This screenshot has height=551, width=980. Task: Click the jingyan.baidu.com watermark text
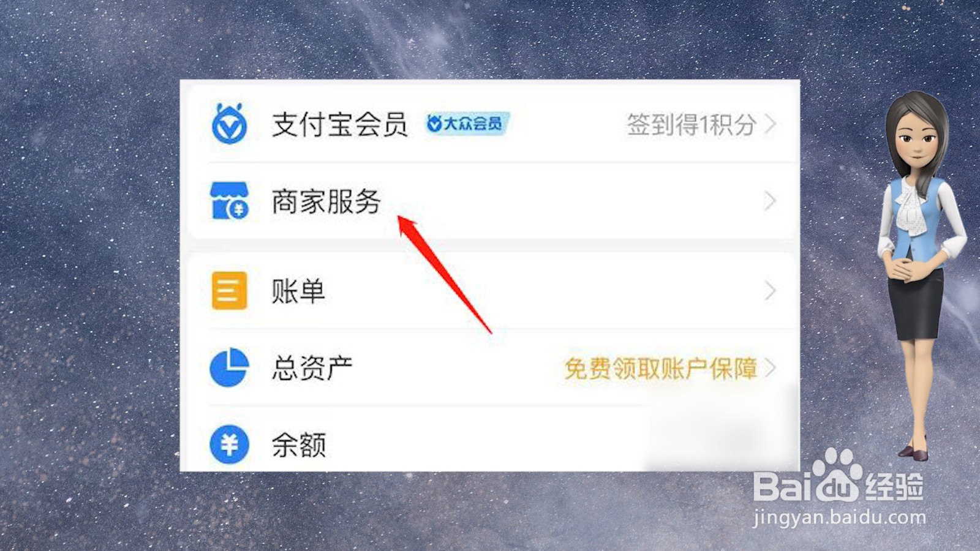pyautogui.click(x=839, y=517)
